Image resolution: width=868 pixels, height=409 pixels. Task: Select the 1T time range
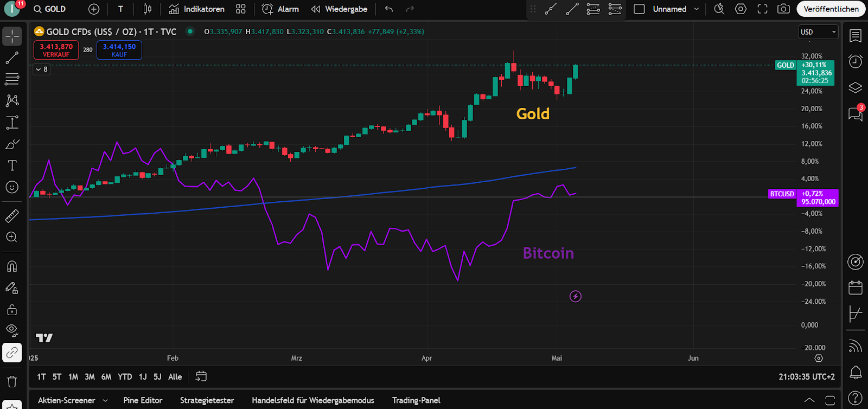click(41, 376)
